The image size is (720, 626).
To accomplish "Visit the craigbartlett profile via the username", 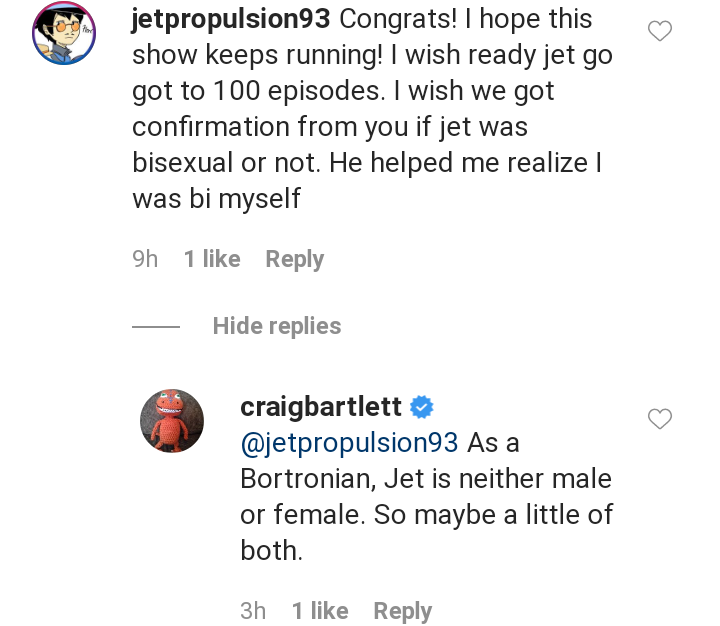I will [x=321, y=407].
